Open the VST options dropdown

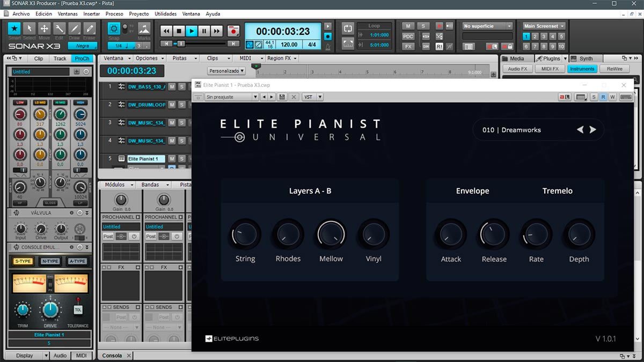tap(312, 97)
